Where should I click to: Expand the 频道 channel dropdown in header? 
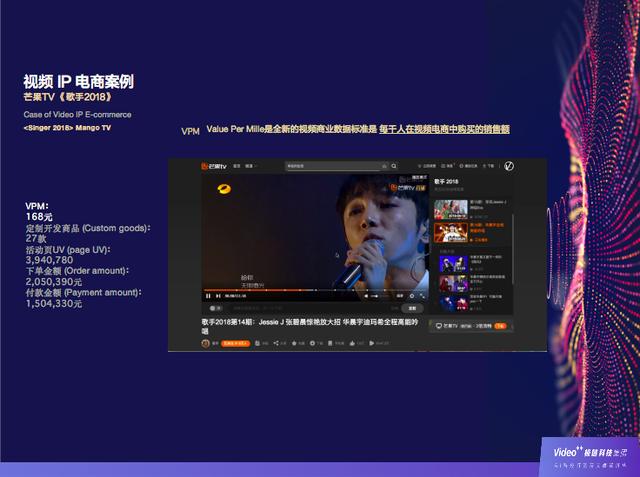pyautogui.click(x=250, y=166)
